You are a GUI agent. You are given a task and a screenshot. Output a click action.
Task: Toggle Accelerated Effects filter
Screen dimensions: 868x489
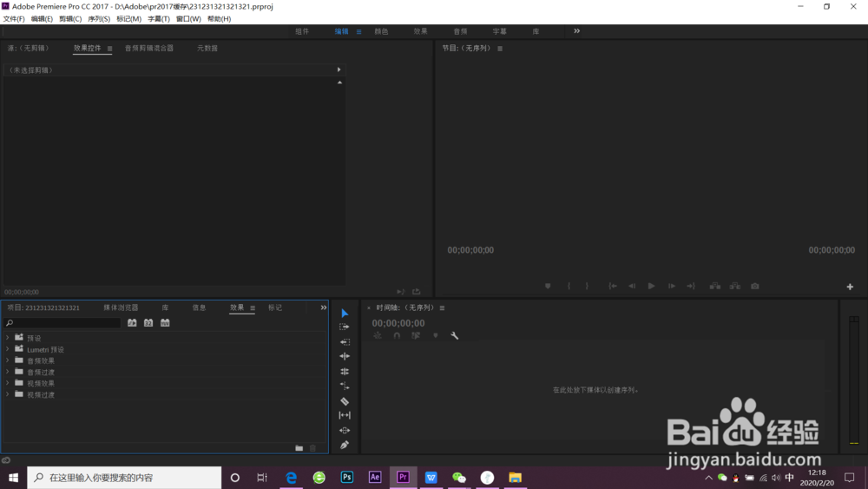point(132,323)
